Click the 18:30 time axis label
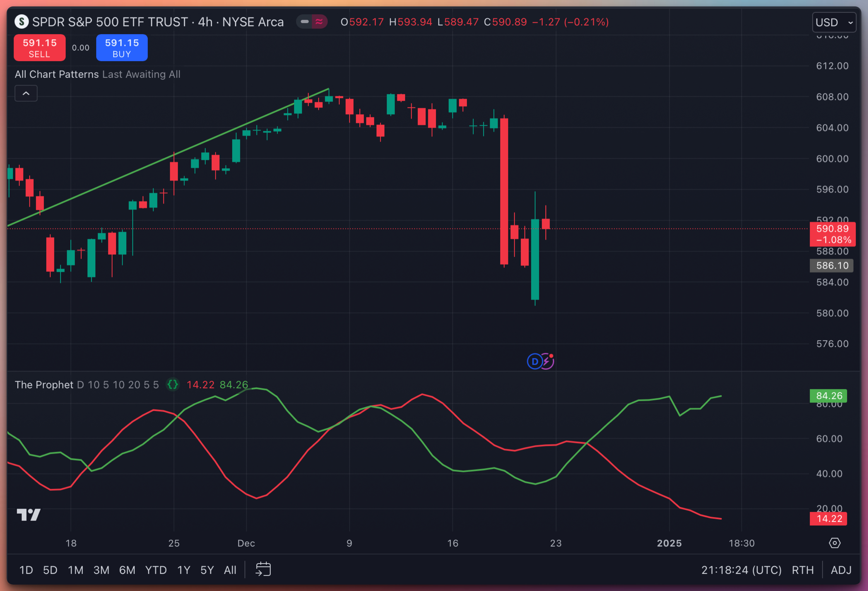868x591 pixels. click(741, 543)
